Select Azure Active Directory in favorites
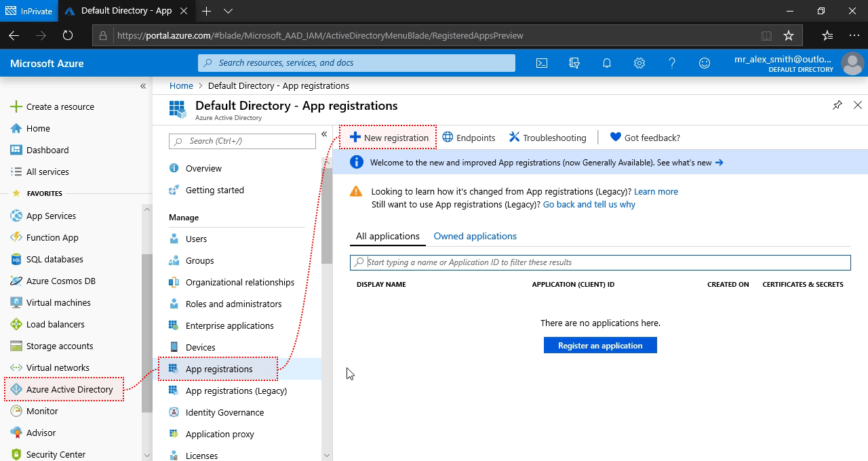 (69, 389)
